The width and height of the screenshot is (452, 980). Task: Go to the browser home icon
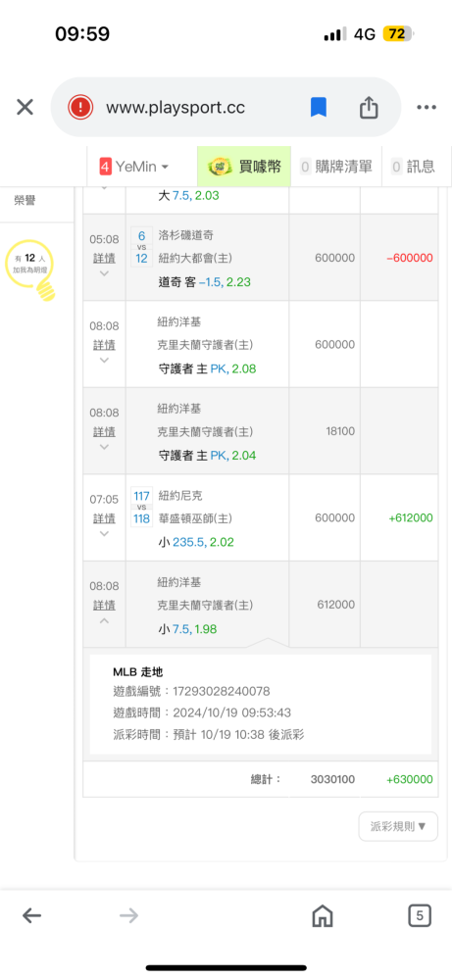(x=322, y=916)
